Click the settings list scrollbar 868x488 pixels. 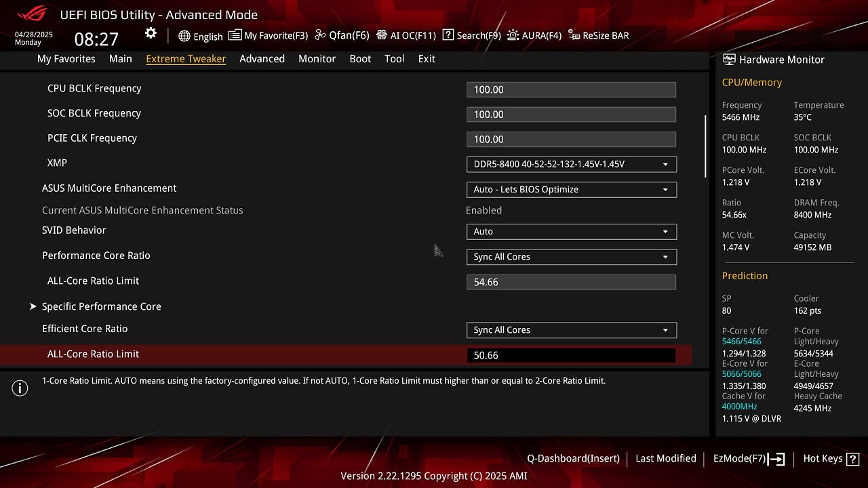[705, 146]
